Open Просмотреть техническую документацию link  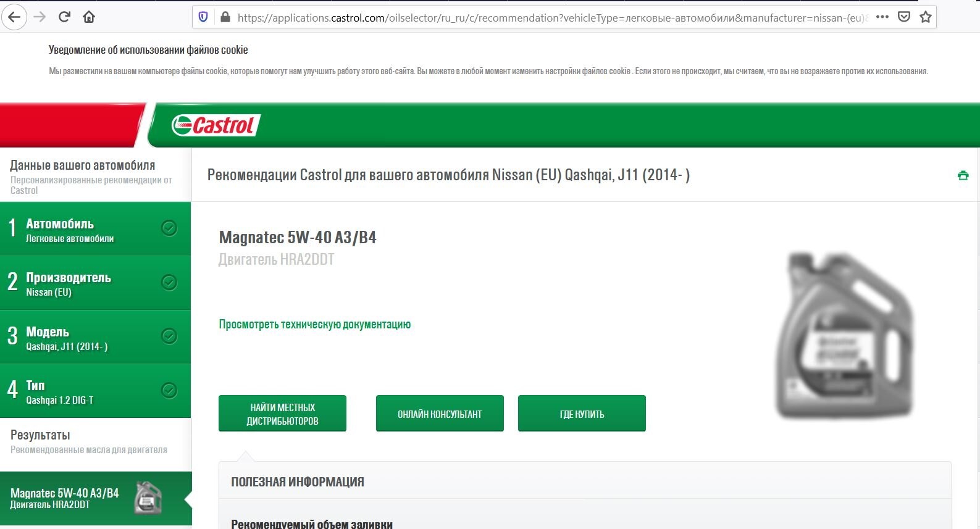[315, 325]
